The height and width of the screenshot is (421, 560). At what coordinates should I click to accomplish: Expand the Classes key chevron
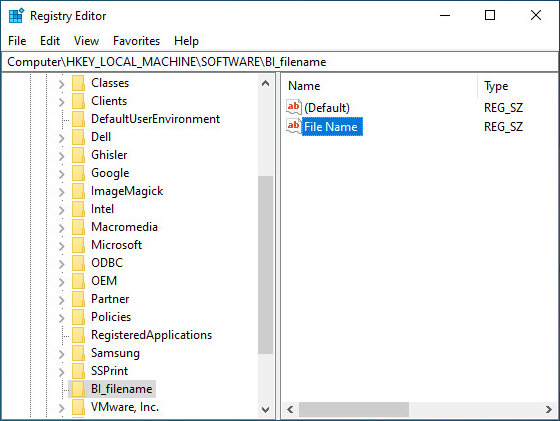click(61, 84)
